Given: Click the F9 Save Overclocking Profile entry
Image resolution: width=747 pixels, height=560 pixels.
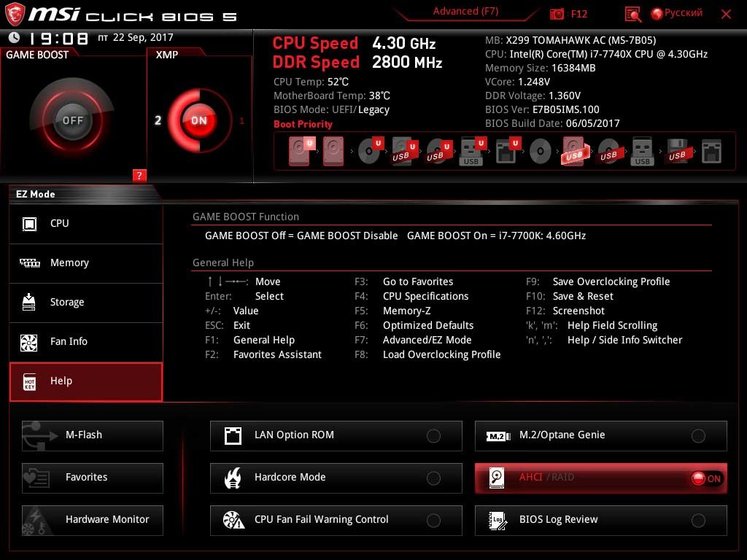Looking at the screenshot, I should (598, 281).
